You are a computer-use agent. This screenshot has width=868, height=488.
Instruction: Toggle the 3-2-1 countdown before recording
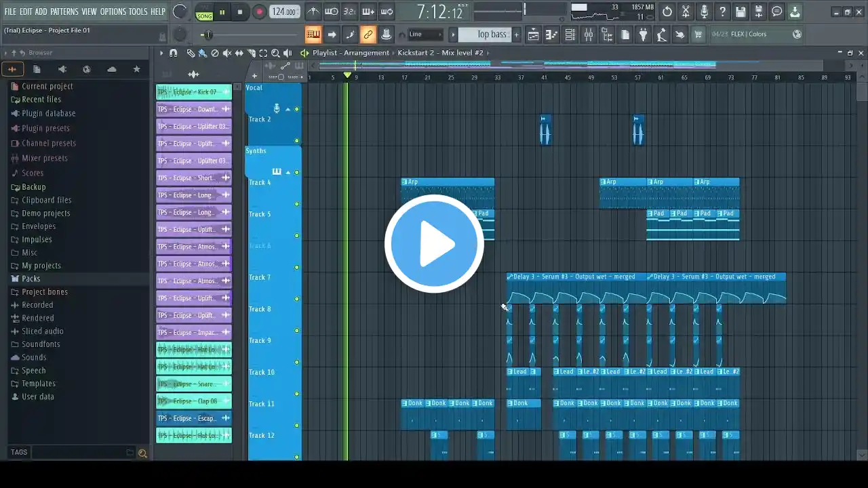point(349,12)
